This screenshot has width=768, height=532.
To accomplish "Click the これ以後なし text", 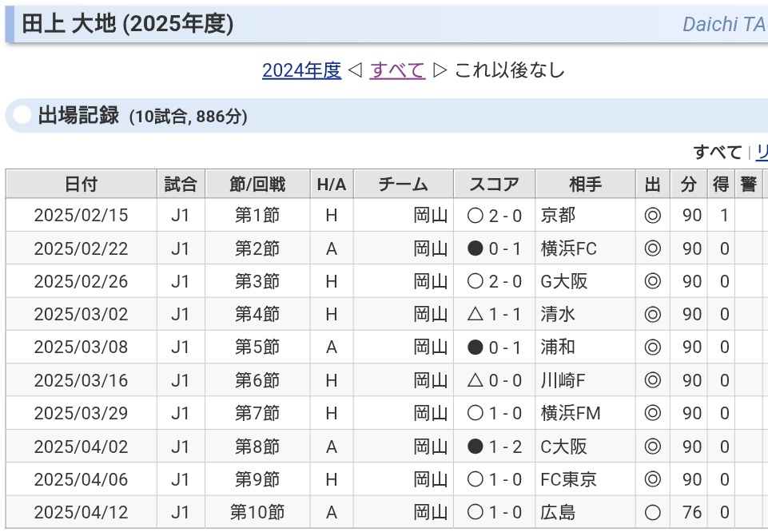I will coord(510,70).
